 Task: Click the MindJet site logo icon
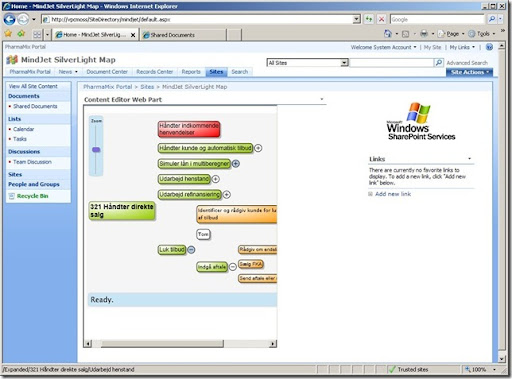pyautogui.click(x=12, y=60)
